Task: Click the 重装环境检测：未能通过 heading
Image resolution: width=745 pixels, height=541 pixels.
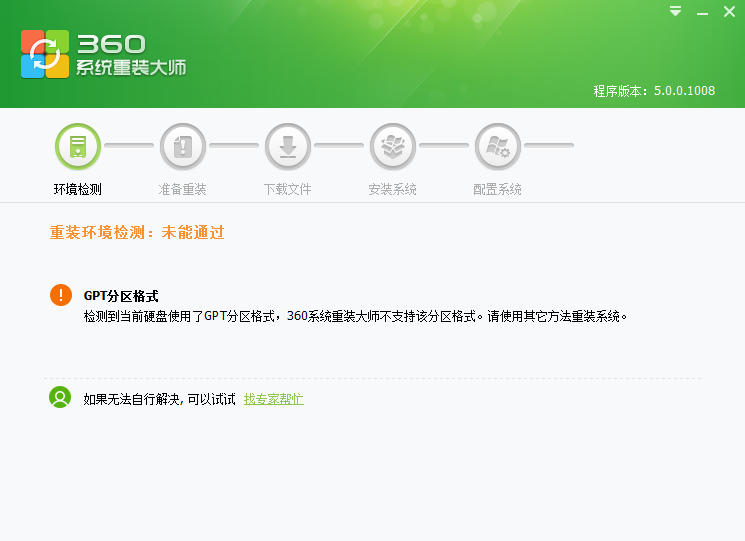Action: [x=137, y=232]
